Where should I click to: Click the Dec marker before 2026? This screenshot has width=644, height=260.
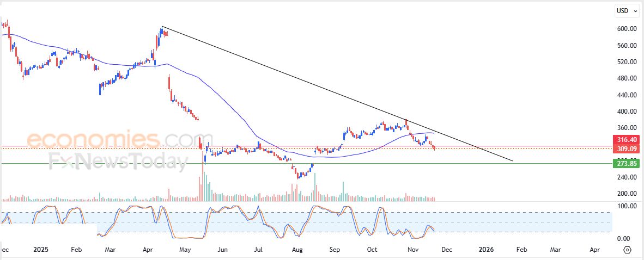click(446, 250)
